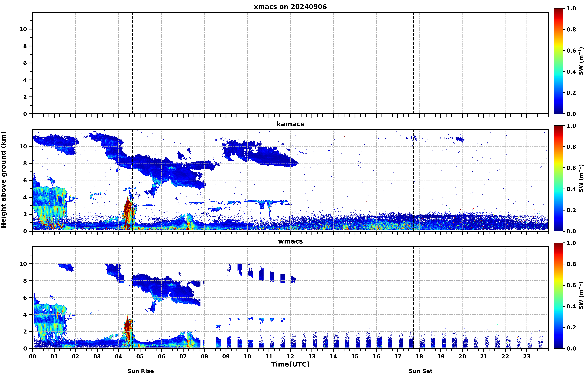Click the "SW (m⁻¹)" label beside xmacs colorbar

tap(581, 61)
